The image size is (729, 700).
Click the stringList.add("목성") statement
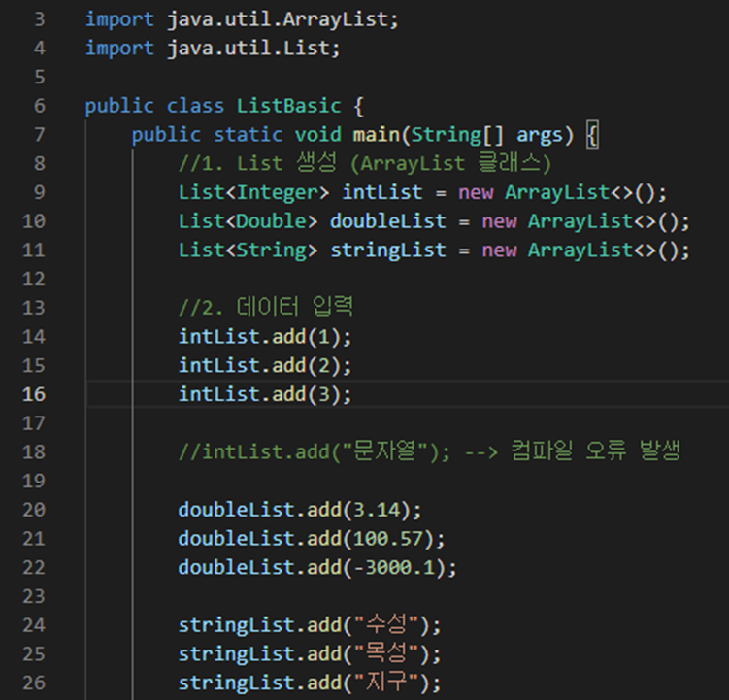coord(310,653)
